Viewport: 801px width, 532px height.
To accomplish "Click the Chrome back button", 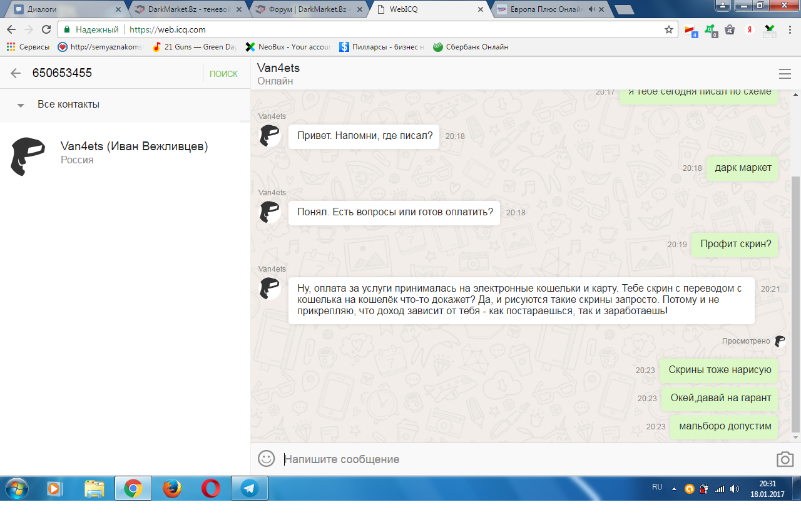I will (11, 29).
